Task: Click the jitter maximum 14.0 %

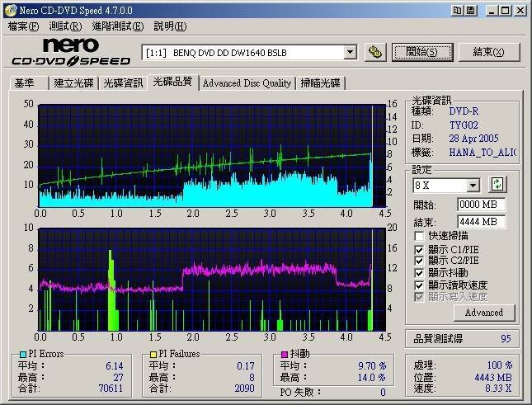Action: (x=372, y=378)
